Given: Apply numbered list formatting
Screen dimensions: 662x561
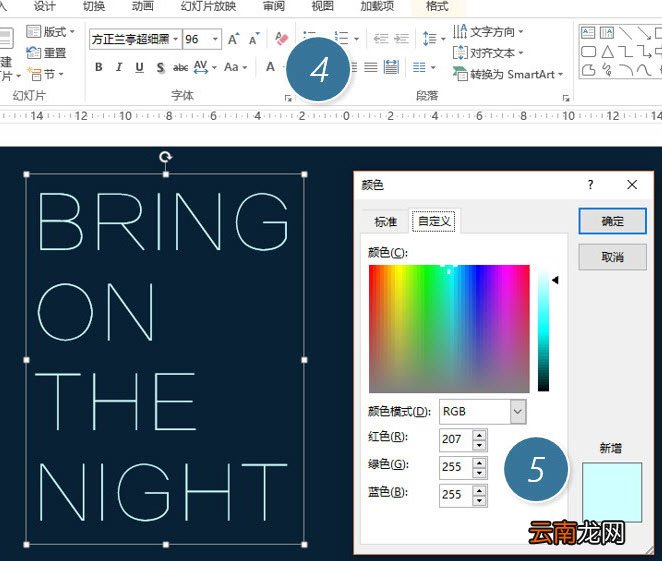Looking at the screenshot, I should tap(342, 38).
